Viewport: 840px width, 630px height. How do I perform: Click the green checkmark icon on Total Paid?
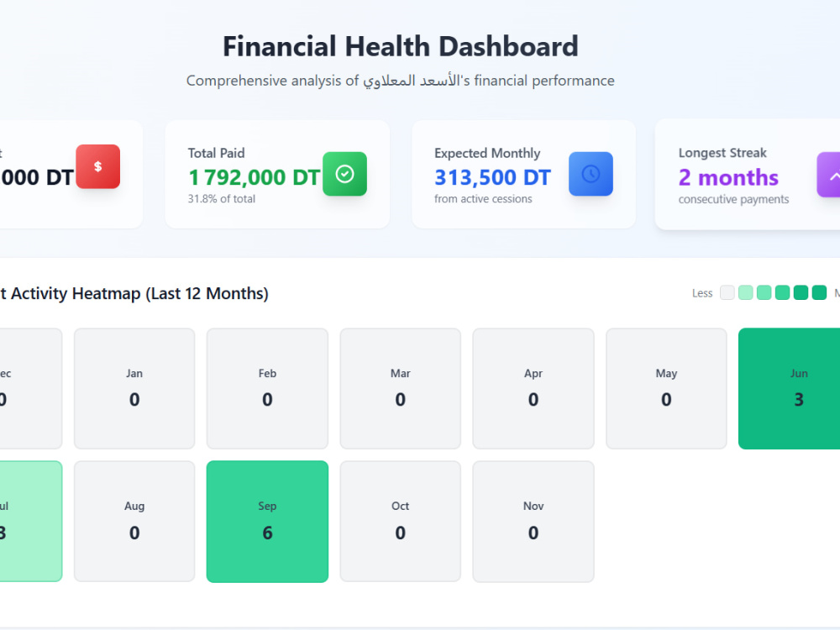point(344,174)
